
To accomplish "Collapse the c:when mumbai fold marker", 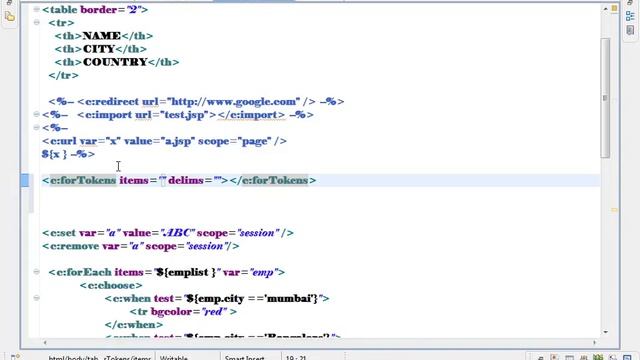I will point(36,298).
